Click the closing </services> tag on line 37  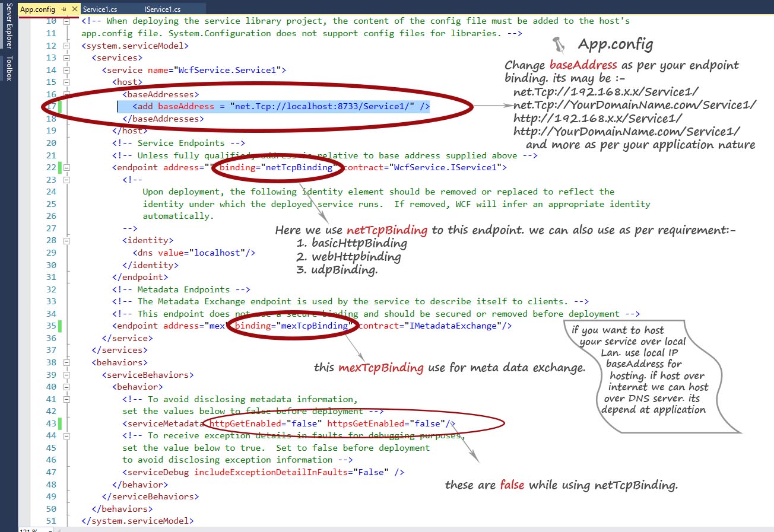(x=120, y=350)
